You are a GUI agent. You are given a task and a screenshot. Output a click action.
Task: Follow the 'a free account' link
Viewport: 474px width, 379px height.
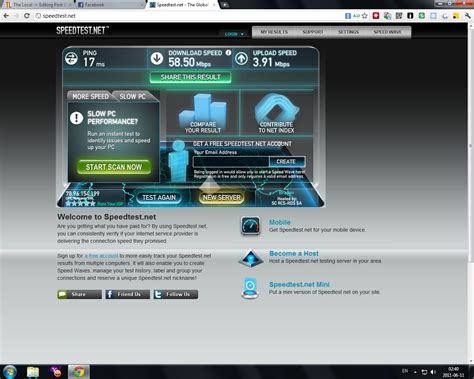101,256
